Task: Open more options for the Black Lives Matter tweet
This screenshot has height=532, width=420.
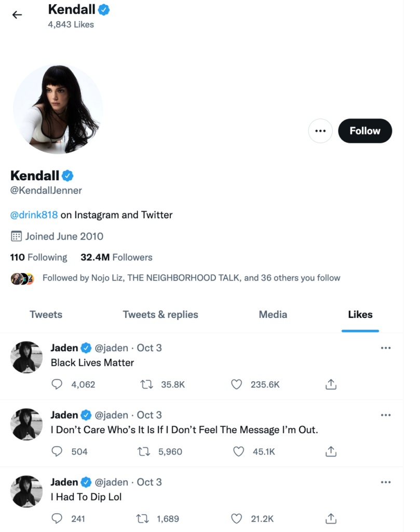Action: click(x=386, y=348)
